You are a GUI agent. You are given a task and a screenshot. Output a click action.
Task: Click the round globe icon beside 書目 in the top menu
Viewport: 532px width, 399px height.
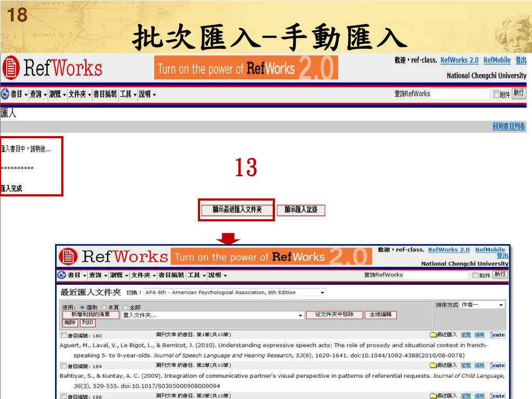(x=5, y=94)
